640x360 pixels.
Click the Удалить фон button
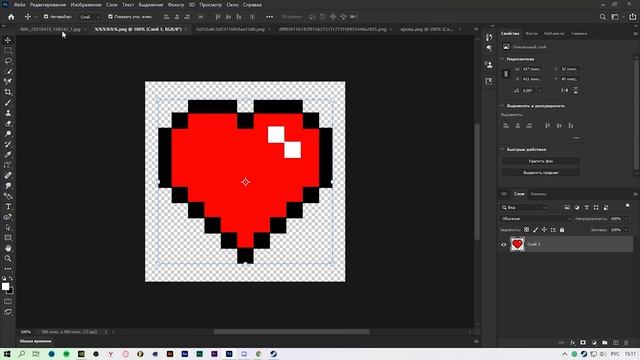click(x=541, y=161)
